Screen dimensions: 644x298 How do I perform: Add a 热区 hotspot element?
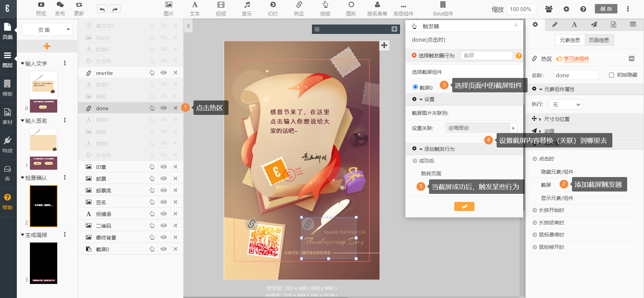(299, 9)
